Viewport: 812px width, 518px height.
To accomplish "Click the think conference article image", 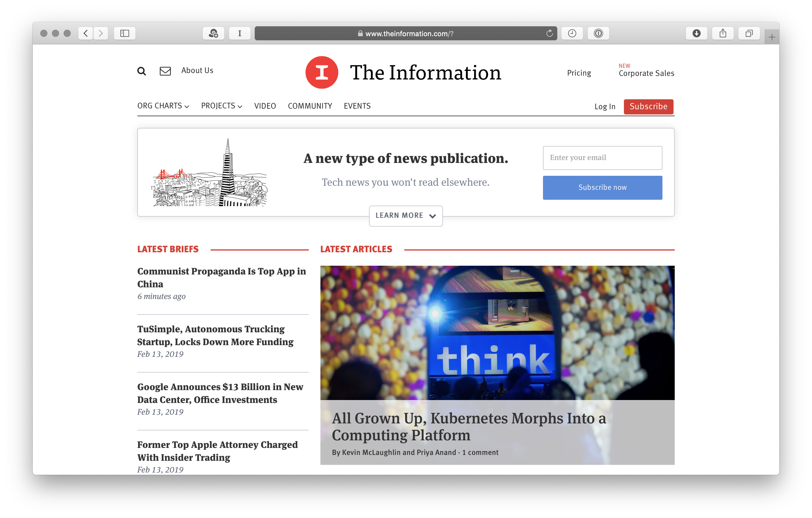I will click(x=497, y=333).
